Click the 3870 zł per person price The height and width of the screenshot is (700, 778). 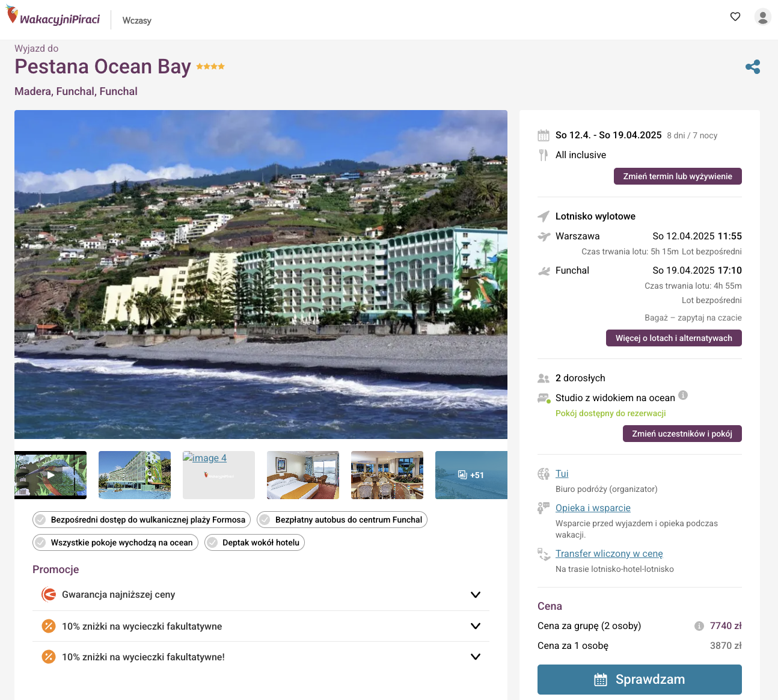click(726, 646)
